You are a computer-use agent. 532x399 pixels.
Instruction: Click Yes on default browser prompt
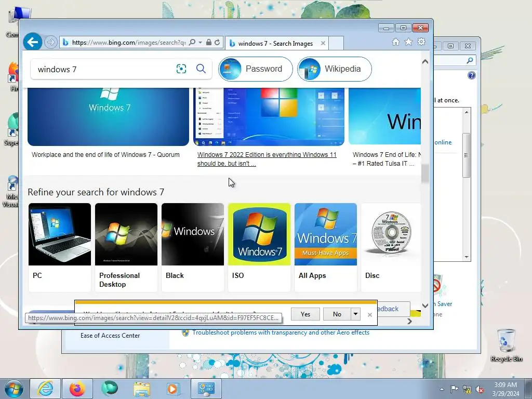click(305, 314)
